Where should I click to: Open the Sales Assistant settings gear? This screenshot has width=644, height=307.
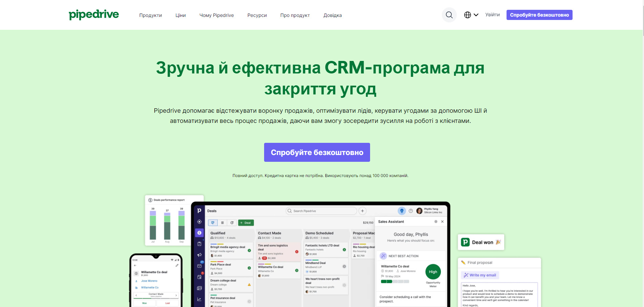click(x=436, y=222)
